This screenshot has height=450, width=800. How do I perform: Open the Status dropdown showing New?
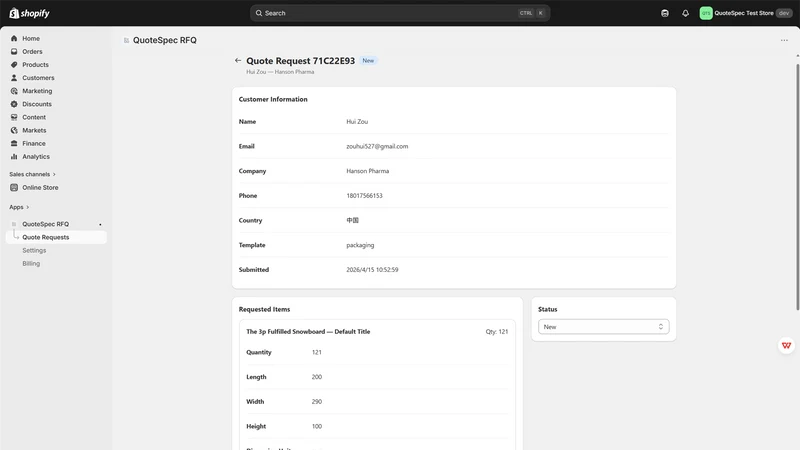(x=604, y=327)
